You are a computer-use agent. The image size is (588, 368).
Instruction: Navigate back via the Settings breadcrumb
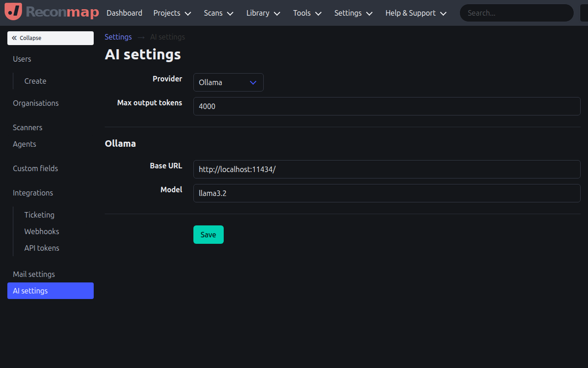118,37
